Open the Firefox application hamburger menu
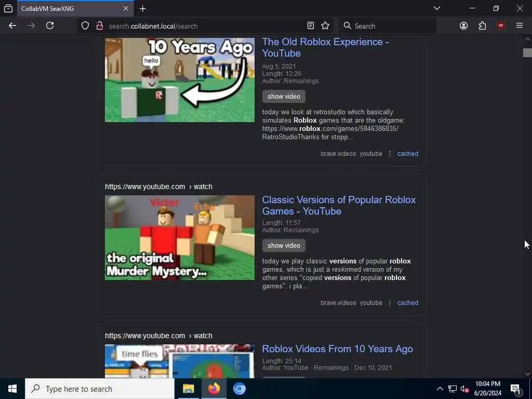Image resolution: width=532 pixels, height=399 pixels. [519, 26]
